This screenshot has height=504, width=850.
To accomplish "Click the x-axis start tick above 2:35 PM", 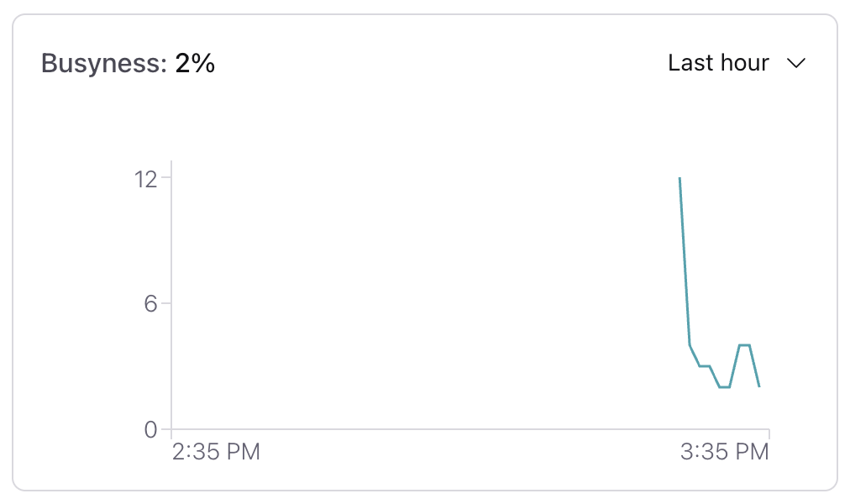I will (x=171, y=434).
